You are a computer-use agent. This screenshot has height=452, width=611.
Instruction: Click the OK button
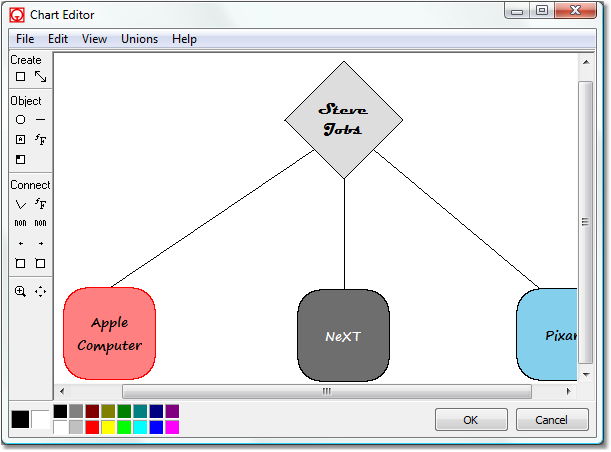pyautogui.click(x=471, y=420)
